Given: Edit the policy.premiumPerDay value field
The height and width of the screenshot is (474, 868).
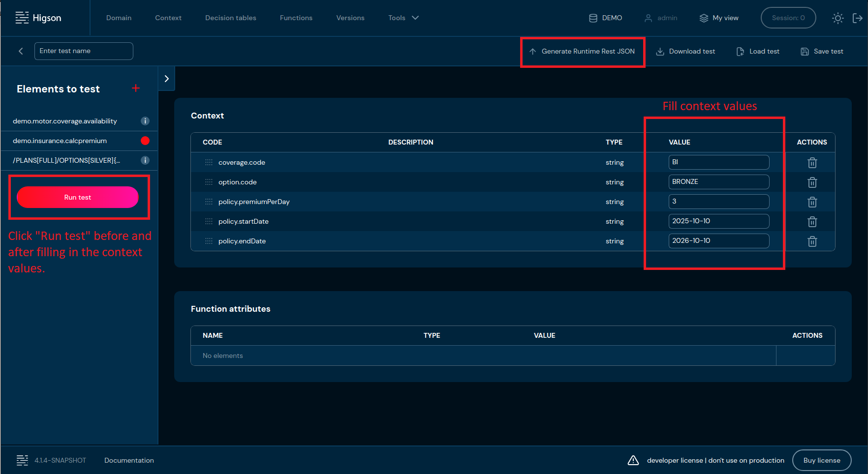Looking at the screenshot, I should (719, 202).
